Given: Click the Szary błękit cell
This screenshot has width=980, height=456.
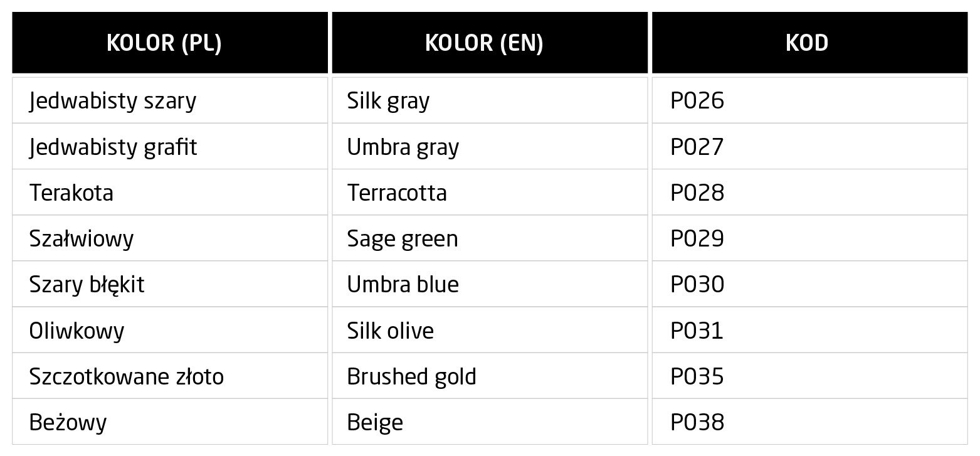Looking at the screenshot, I should (87, 285).
